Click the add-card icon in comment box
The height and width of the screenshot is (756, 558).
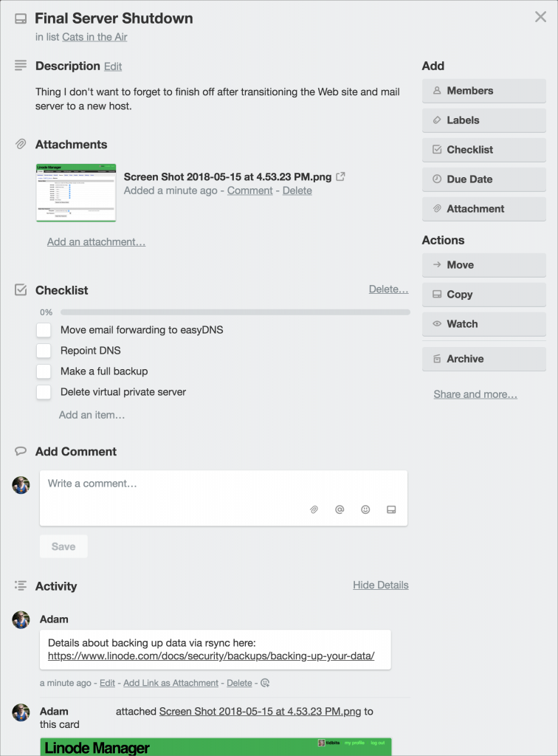[x=391, y=509]
